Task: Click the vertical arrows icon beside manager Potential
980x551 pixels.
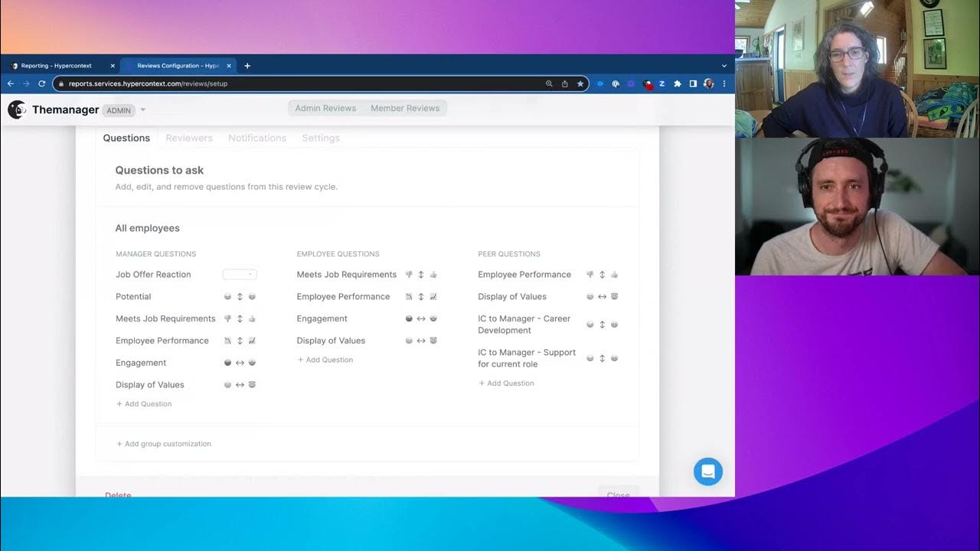Action: pos(240,297)
